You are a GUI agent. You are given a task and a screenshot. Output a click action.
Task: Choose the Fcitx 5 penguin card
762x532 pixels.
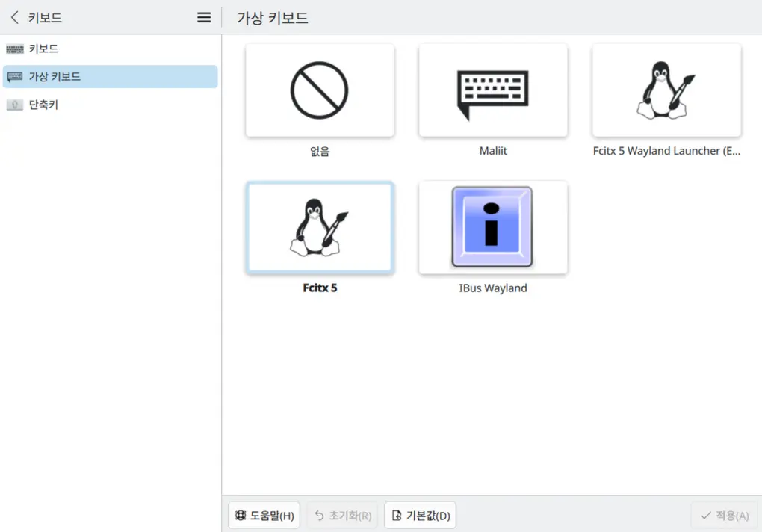tap(320, 227)
